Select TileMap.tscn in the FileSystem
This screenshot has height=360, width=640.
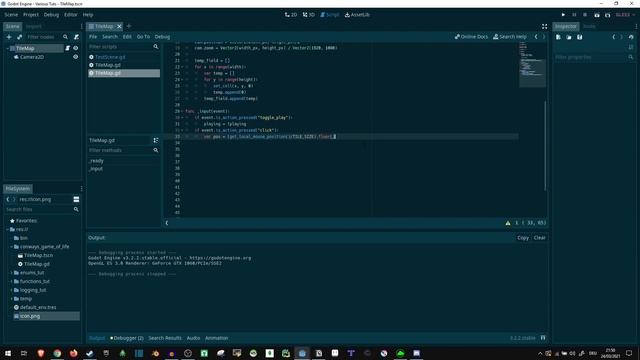click(38, 256)
